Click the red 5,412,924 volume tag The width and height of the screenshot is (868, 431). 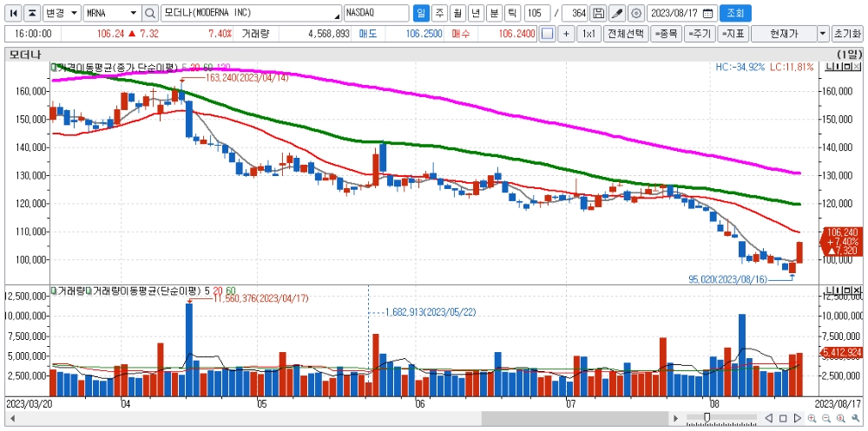(841, 352)
